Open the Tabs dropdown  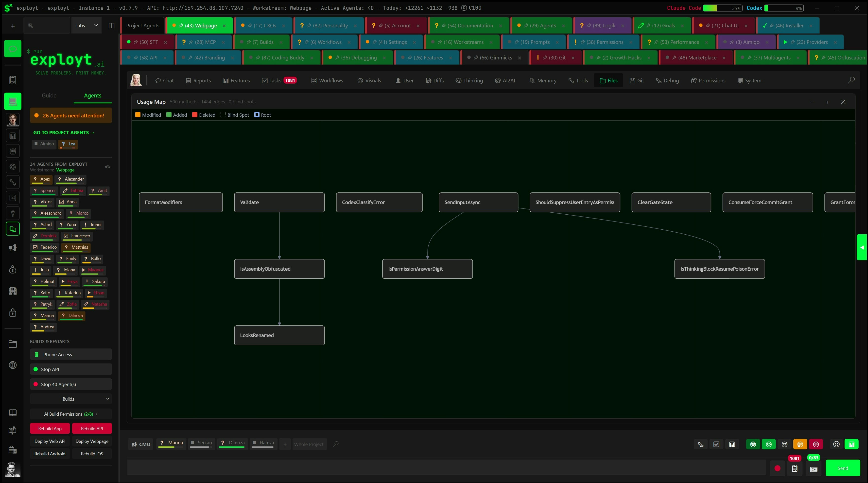pos(87,25)
